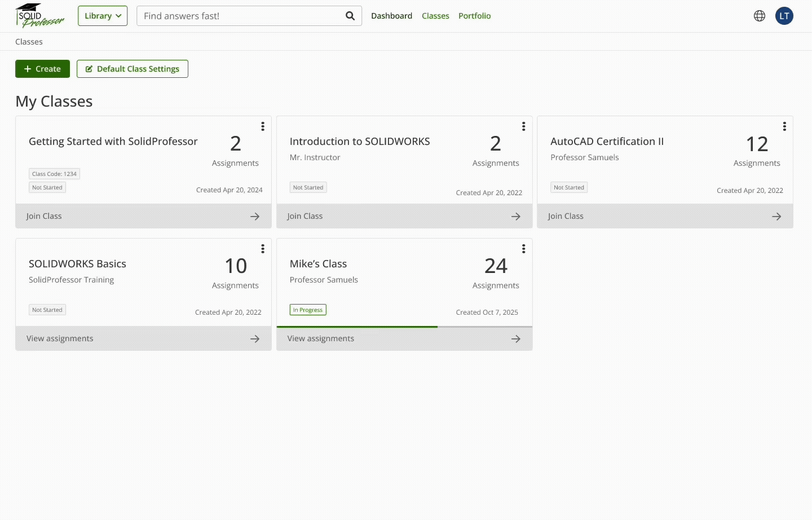Click the My Classes heading

pos(54,102)
